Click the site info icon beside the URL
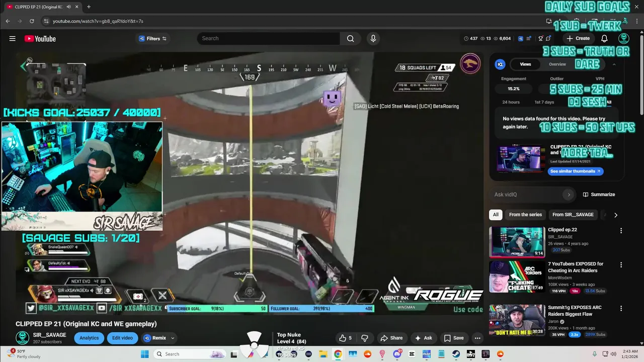 click(46, 21)
